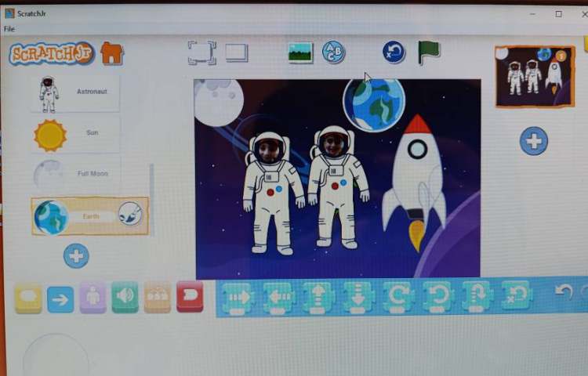This screenshot has height=376, width=588.
Task: Select the Astronaut character in the list
Action: coord(77,92)
